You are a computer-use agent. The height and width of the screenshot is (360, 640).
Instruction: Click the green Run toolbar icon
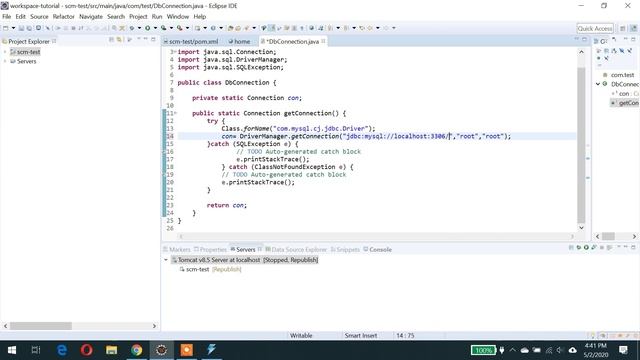pos(147,28)
